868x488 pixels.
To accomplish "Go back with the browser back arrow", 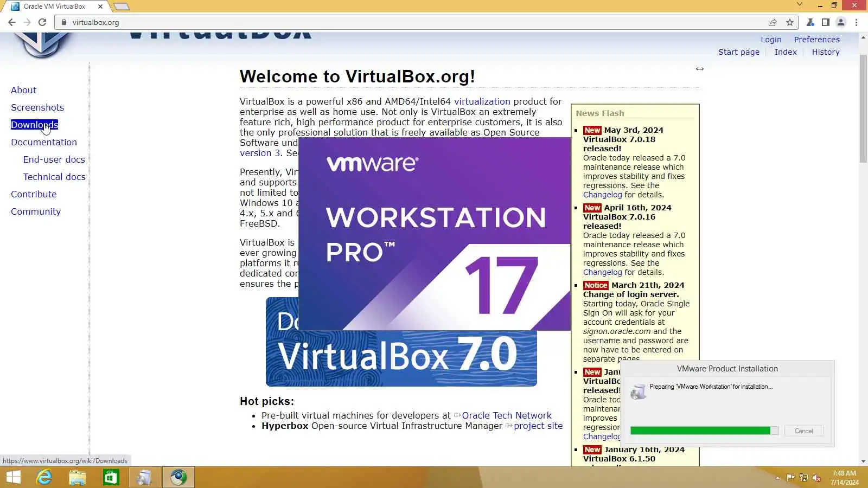I will (x=11, y=22).
